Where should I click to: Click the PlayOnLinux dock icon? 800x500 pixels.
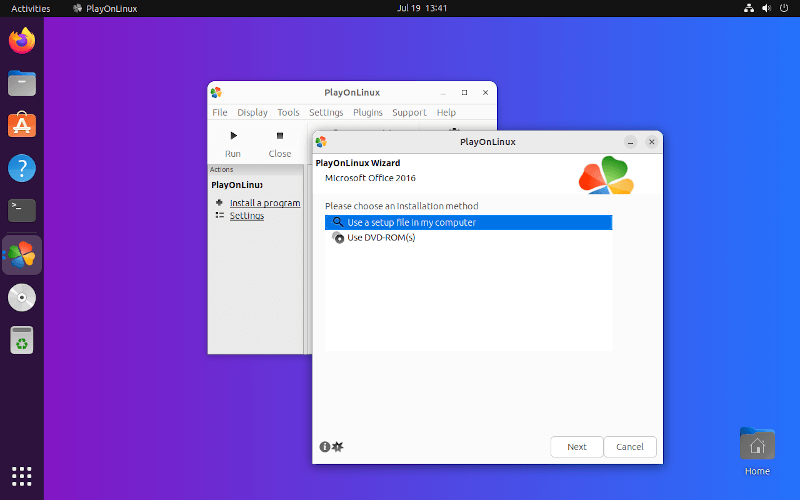[22, 255]
